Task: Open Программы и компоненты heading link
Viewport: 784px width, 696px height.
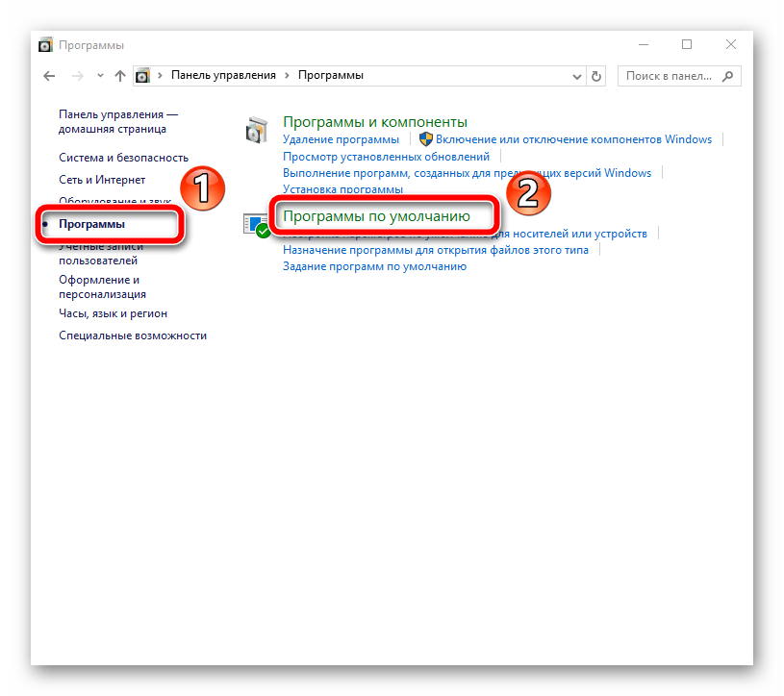Action: click(x=374, y=122)
